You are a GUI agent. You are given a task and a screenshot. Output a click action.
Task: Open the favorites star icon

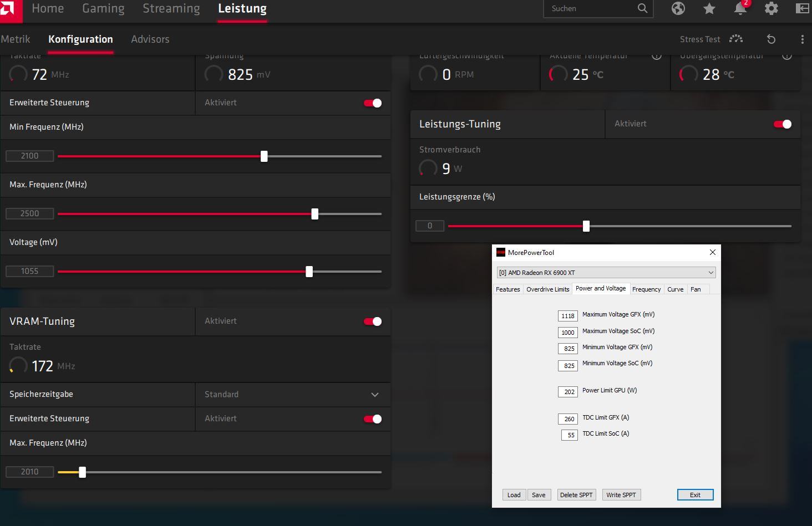(709, 8)
